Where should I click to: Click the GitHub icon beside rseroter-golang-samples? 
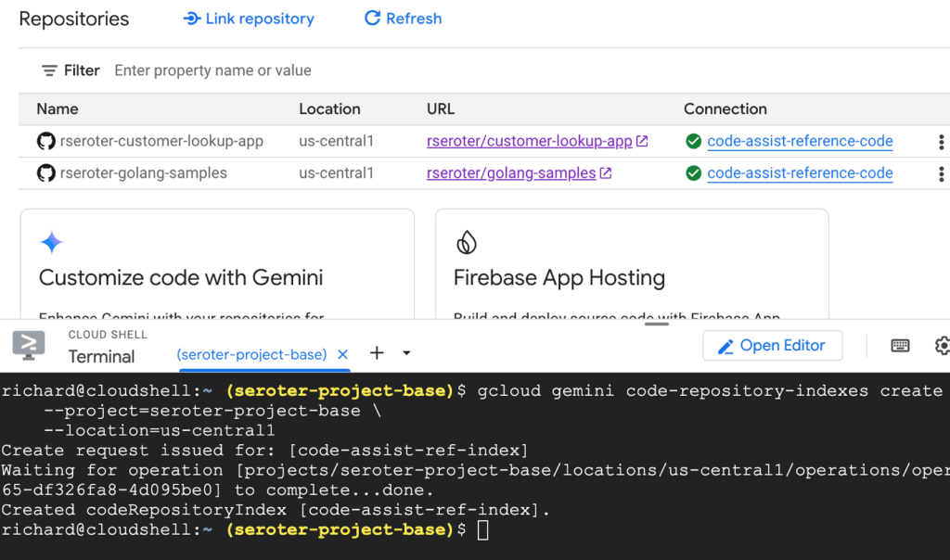(46, 173)
